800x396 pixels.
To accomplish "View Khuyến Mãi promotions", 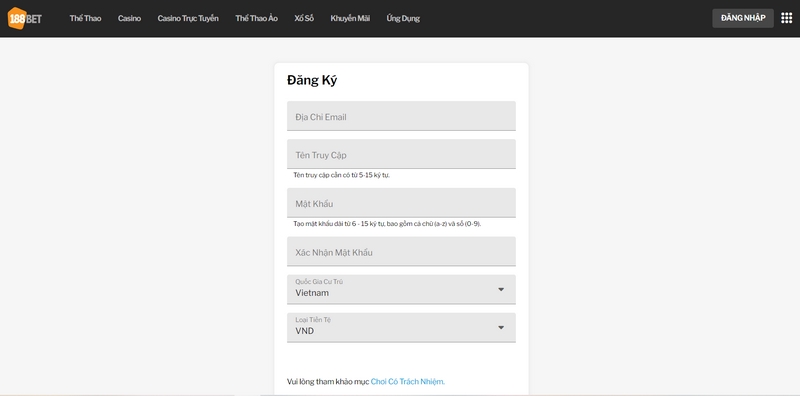I will pyautogui.click(x=350, y=18).
